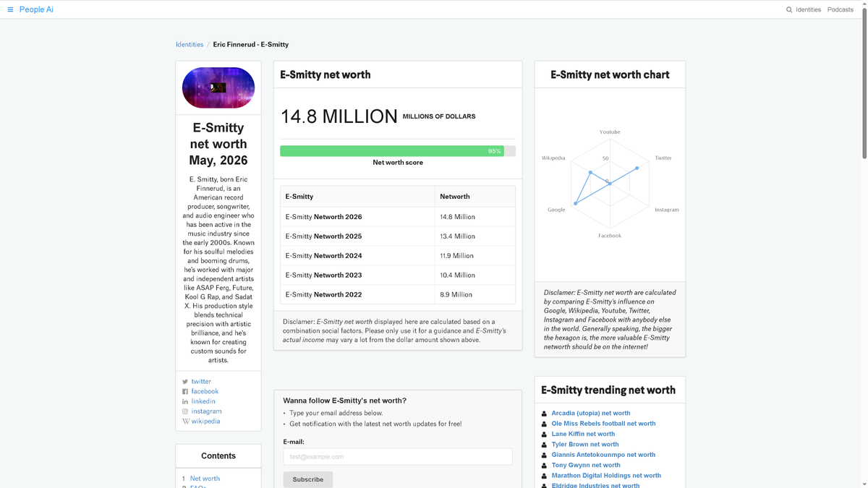The height and width of the screenshot is (488, 868).
Task: Open Marathon Digital Holdings net worth link
Action: pyautogui.click(x=606, y=476)
